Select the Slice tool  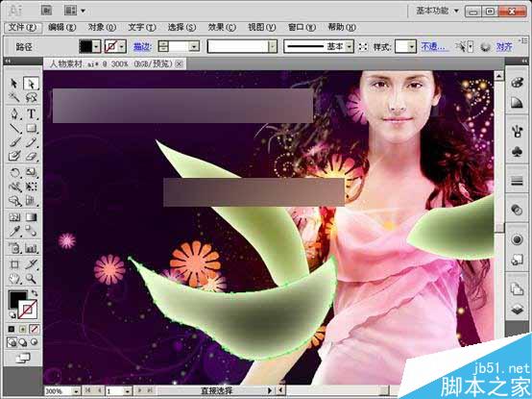31,264
